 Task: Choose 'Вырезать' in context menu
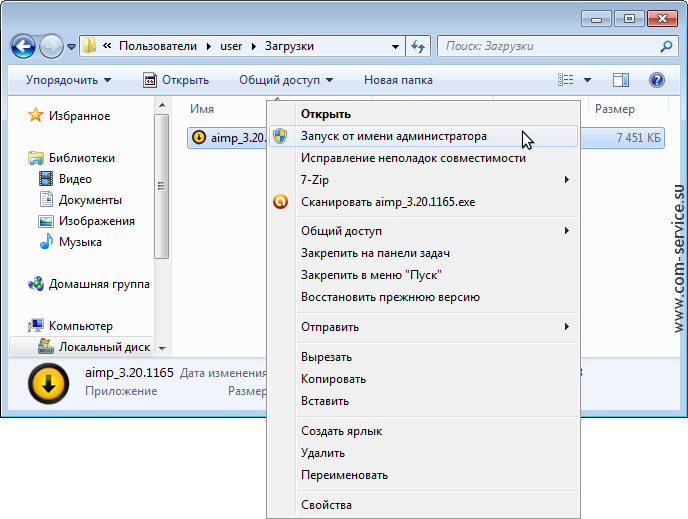tap(424, 357)
